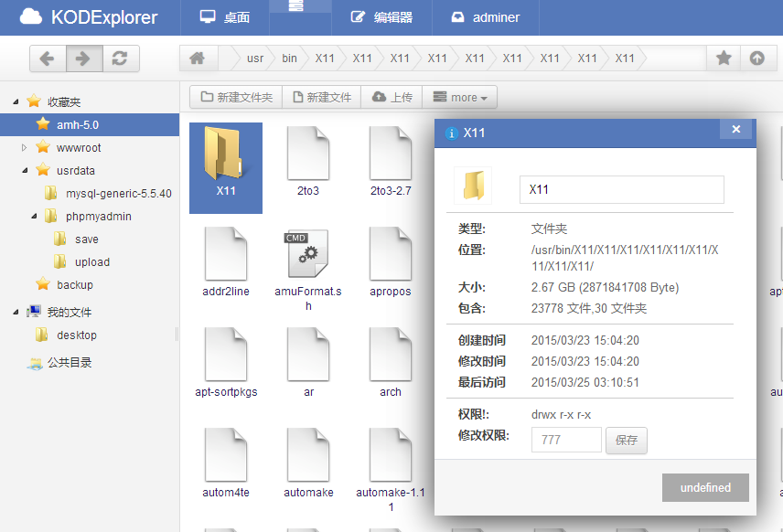783x532 pixels.
Task: Open the 2to3 file icon
Action: tap(307, 154)
